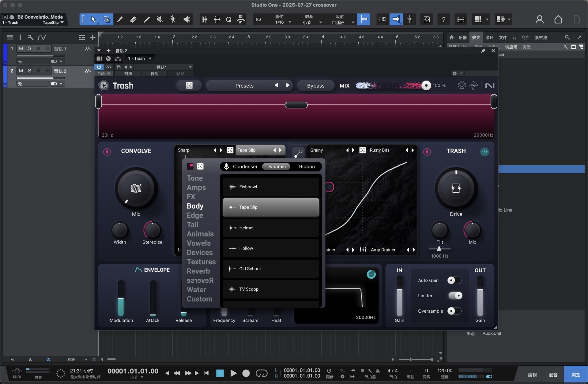
Task: Select the Body category
Action: [x=195, y=206]
